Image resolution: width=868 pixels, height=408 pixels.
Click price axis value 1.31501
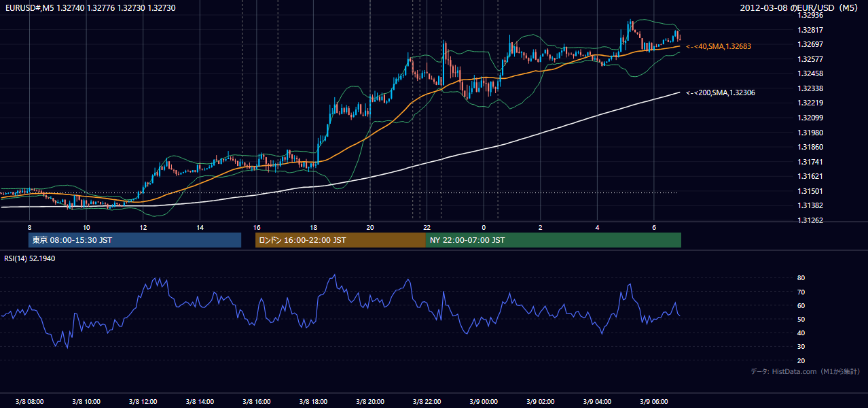[810, 191]
